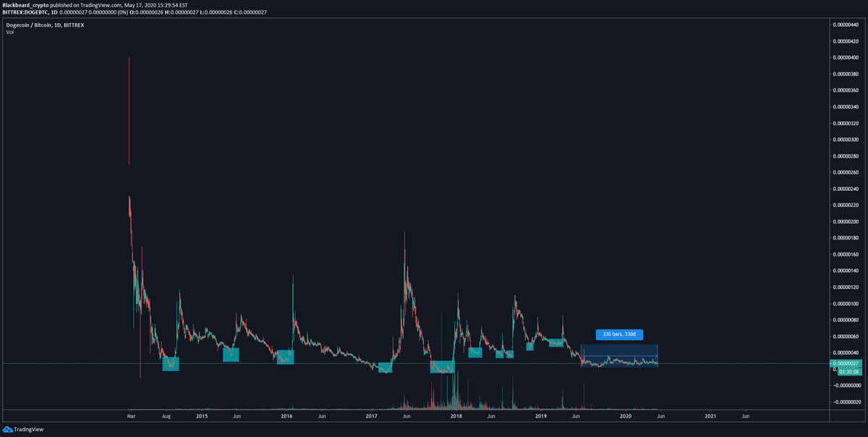Select the 0.00000360 price axis label
The image size is (868, 437).
pos(846,90)
